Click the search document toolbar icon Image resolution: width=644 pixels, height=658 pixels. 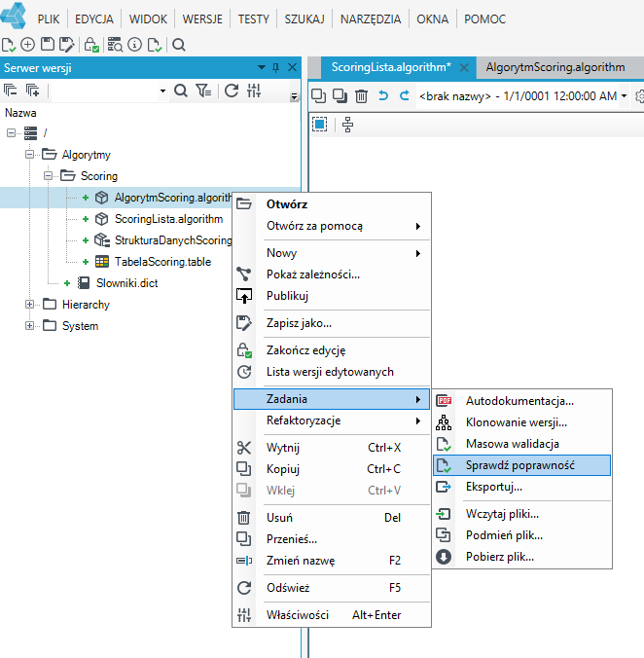click(x=115, y=45)
